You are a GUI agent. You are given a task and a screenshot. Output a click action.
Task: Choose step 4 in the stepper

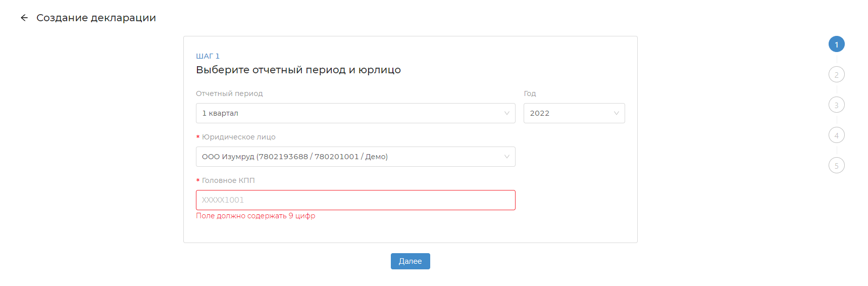836,135
